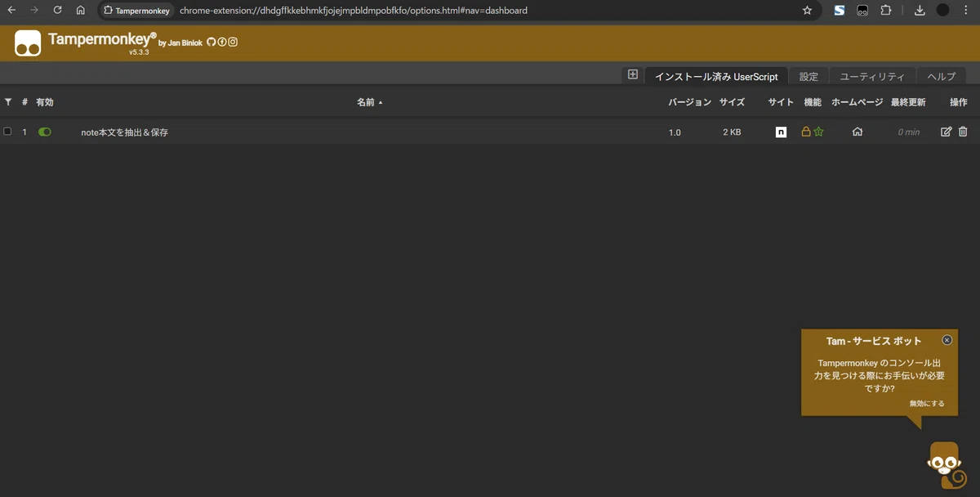Sort by the 機能 column header
The width and height of the screenshot is (980, 497).
813,102
